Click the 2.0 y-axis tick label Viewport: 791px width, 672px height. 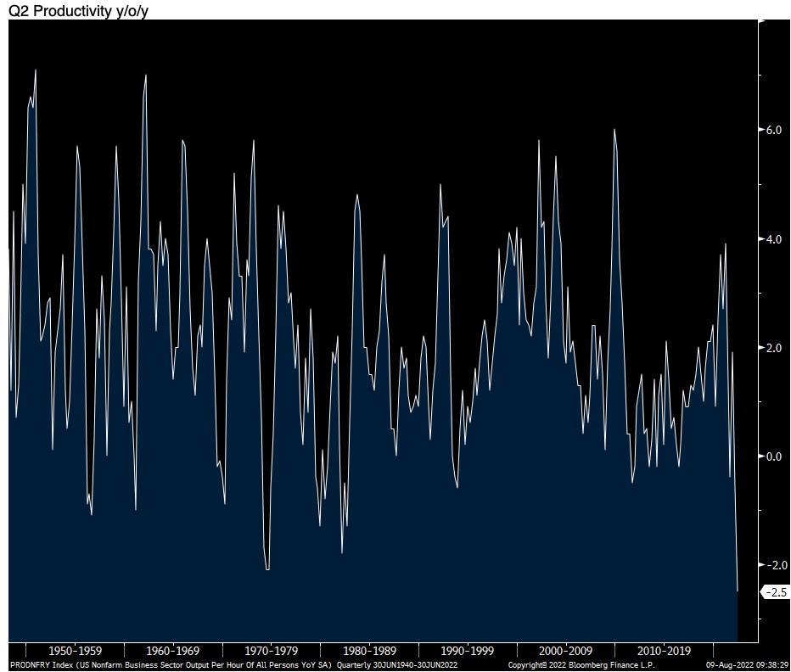click(x=773, y=348)
